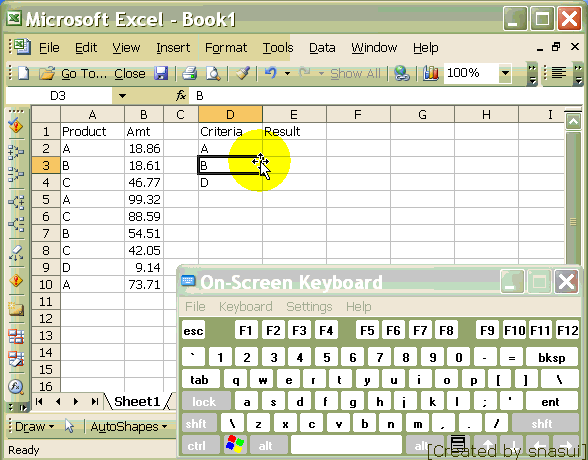
Task: Click the Close toolbar button
Action: coord(130,73)
